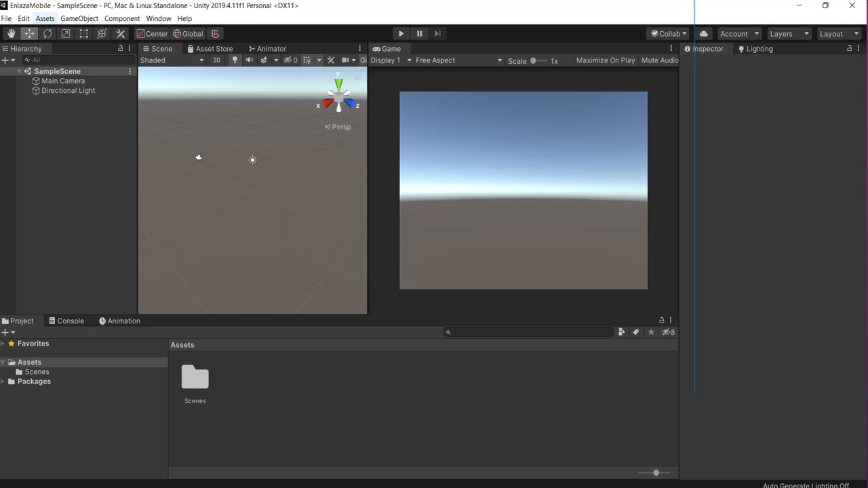868x488 pixels.
Task: Select the Scale tool
Action: tap(66, 34)
